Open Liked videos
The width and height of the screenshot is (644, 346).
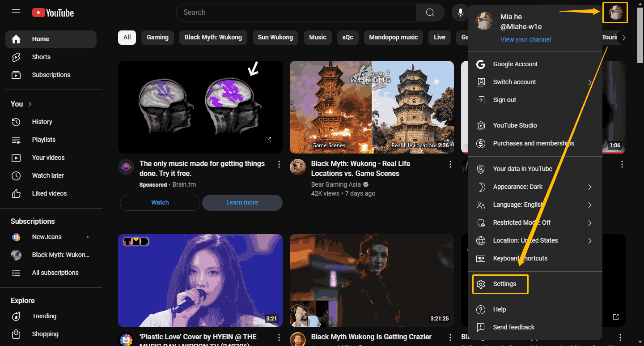[51, 193]
